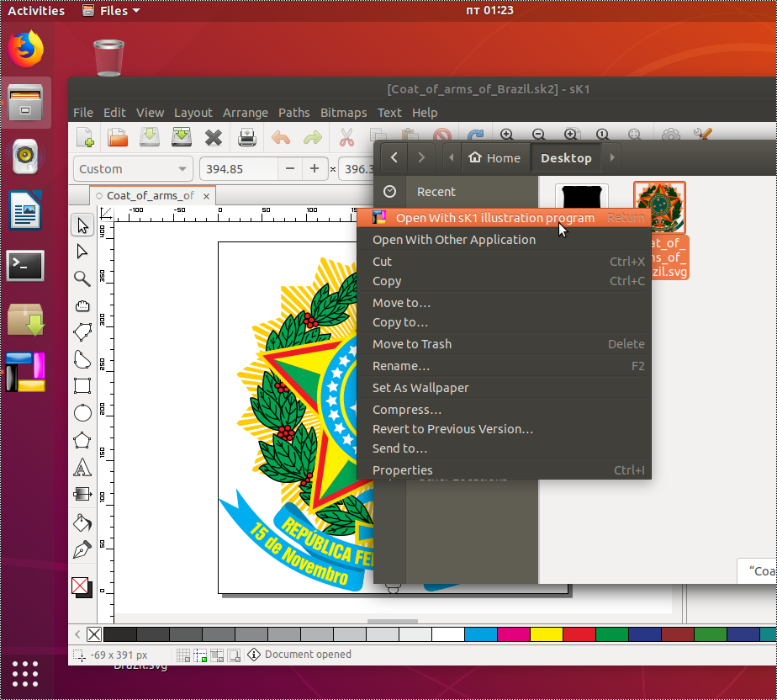Screen dimensions: 777x700
Task: Choose the Text tool (letter A)
Action: click(x=82, y=467)
